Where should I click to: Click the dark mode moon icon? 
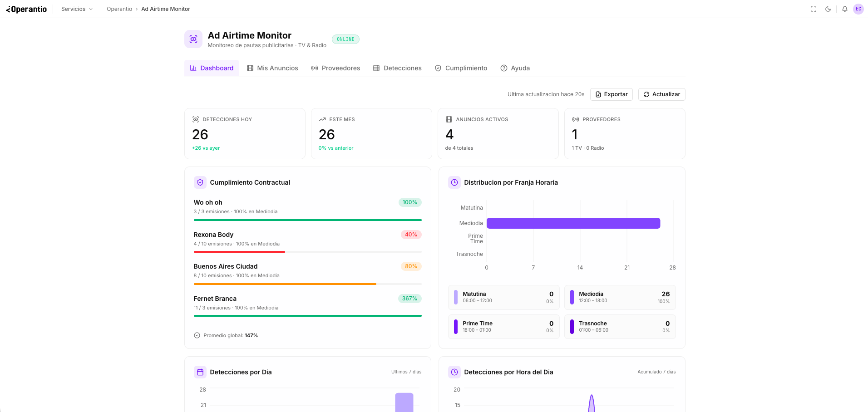[828, 9]
